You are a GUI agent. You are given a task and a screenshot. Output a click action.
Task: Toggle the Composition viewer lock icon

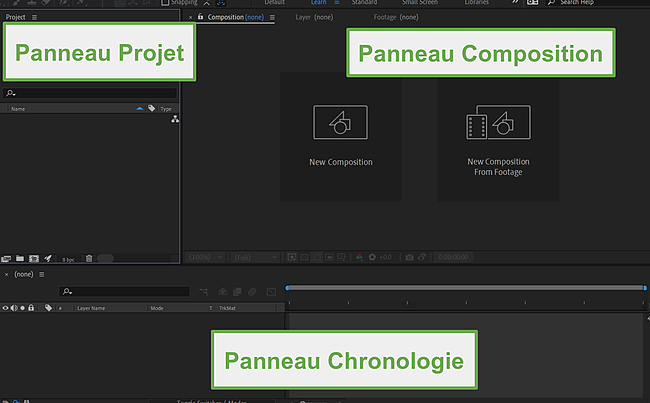pos(200,17)
